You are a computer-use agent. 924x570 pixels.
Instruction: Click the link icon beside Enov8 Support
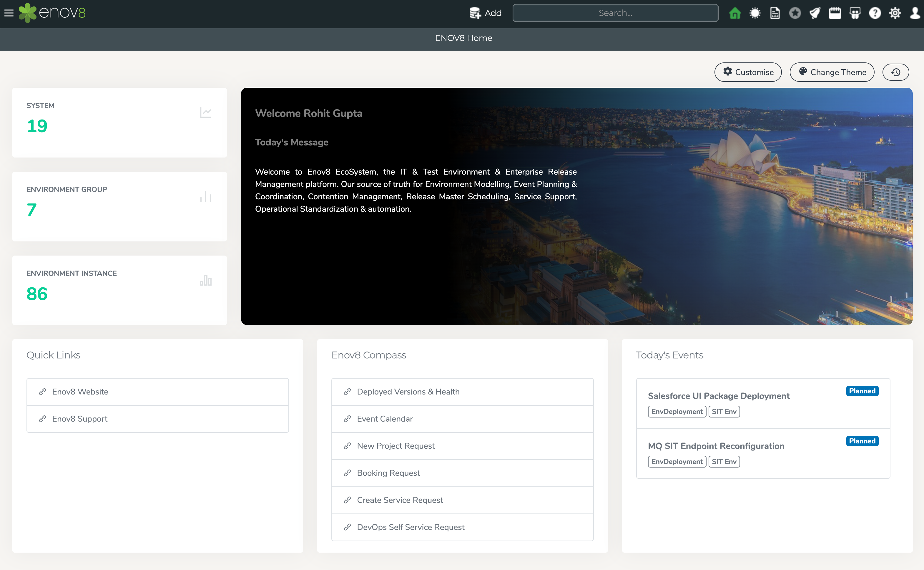[x=43, y=419]
